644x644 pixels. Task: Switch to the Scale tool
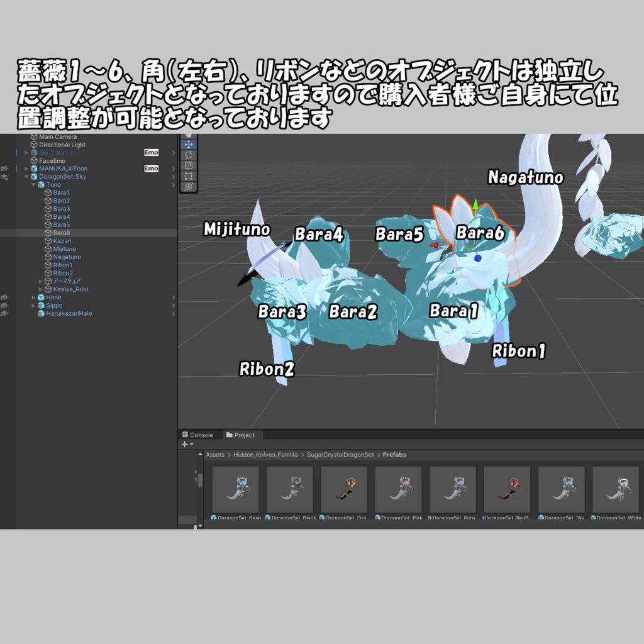(188, 165)
